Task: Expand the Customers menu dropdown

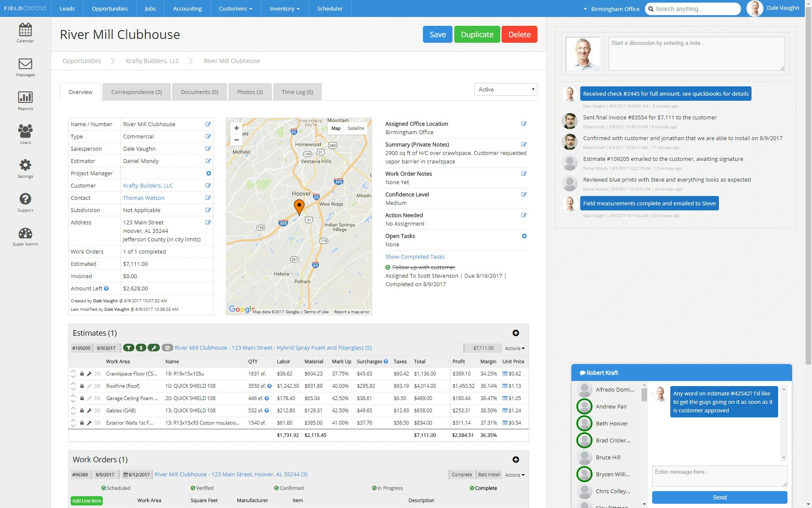Action: pyautogui.click(x=235, y=8)
